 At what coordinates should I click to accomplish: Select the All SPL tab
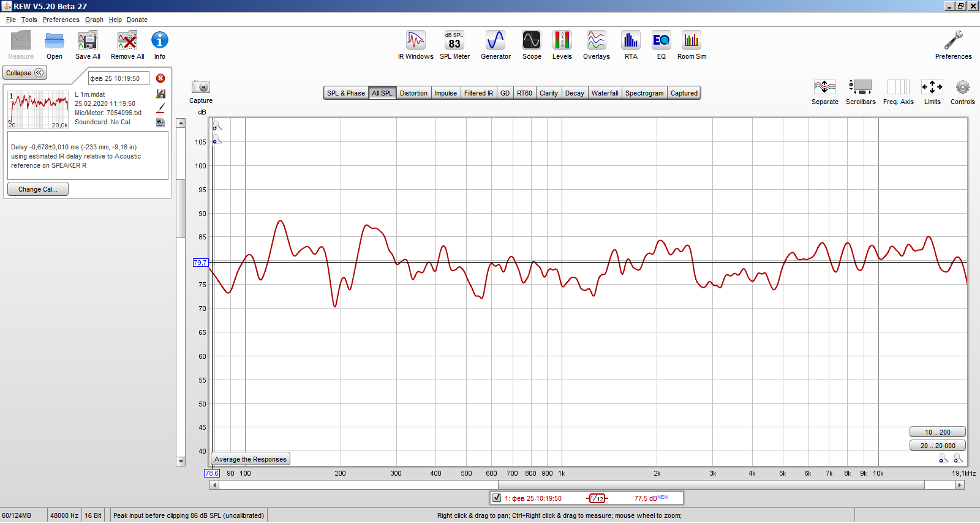click(x=382, y=93)
